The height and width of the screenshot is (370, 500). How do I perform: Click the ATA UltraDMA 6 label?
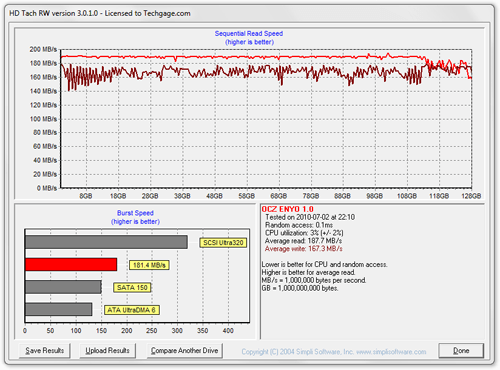coord(132,310)
